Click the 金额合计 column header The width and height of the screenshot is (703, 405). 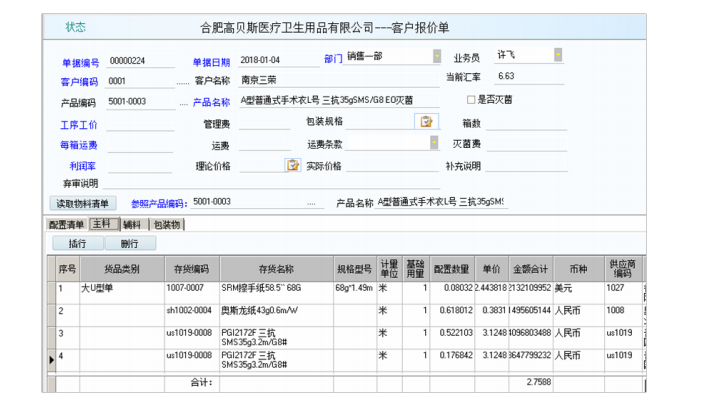tap(530, 269)
